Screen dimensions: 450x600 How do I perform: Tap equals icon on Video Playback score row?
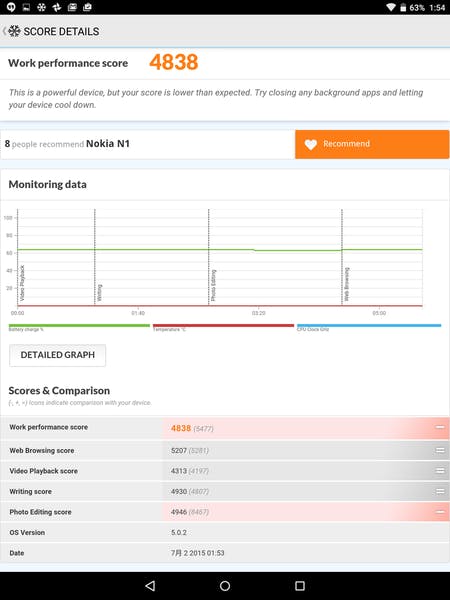coord(440,471)
